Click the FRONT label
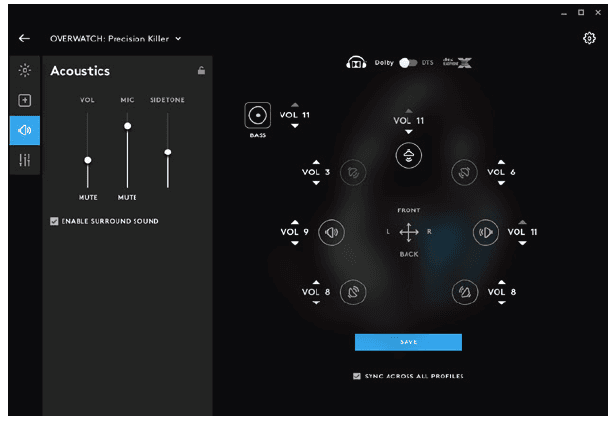 (x=409, y=210)
